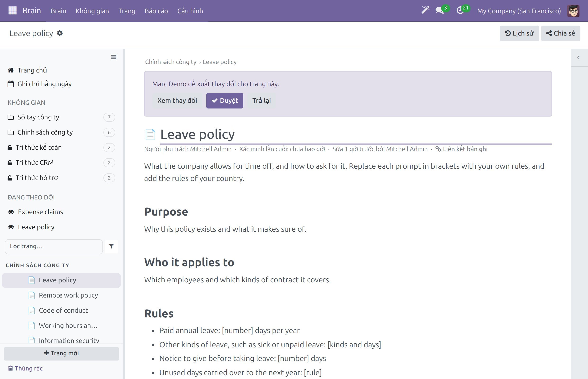Click the Brain app title
The width and height of the screenshot is (588, 379).
coord(32,11)
